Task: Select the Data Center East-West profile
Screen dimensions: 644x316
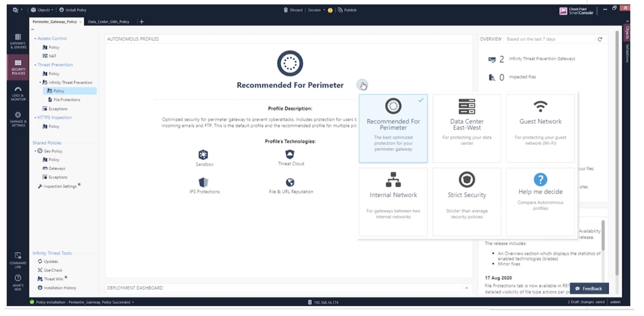Action: tap(467, 128)
